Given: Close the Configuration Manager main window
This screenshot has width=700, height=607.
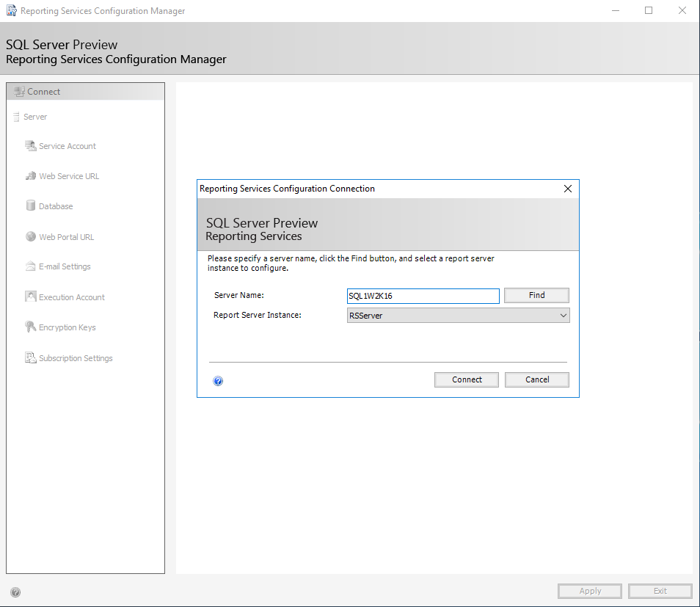Looking at the screenshot, I should tap(682, 10).
